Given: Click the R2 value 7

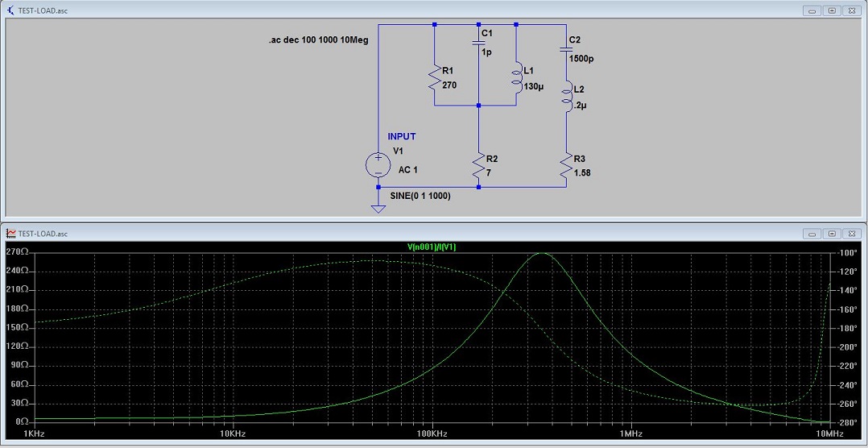Looking at the screenshot, I should (489, 174).
